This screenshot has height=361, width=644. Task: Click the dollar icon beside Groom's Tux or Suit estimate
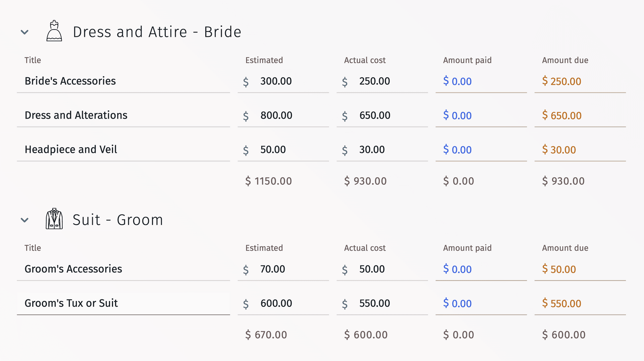(246, 304)
